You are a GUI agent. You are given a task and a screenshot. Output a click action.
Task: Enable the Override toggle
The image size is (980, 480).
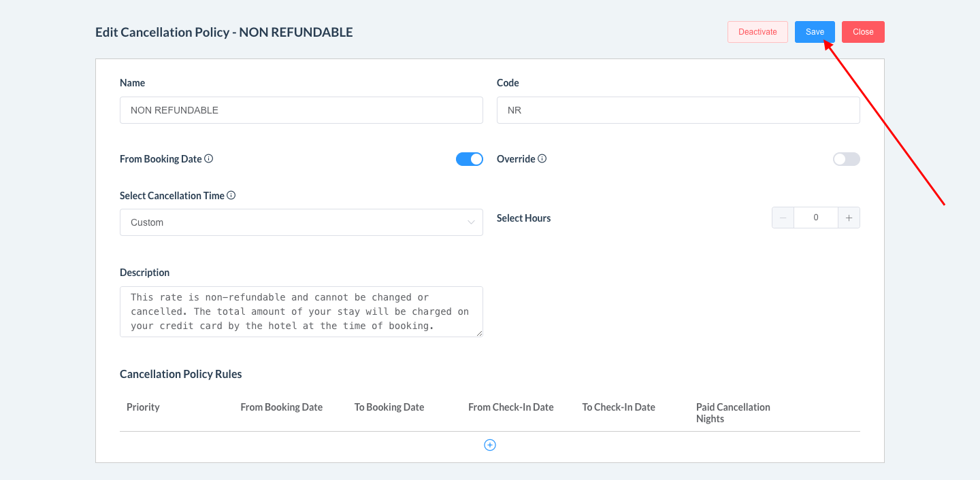[846, 159]
